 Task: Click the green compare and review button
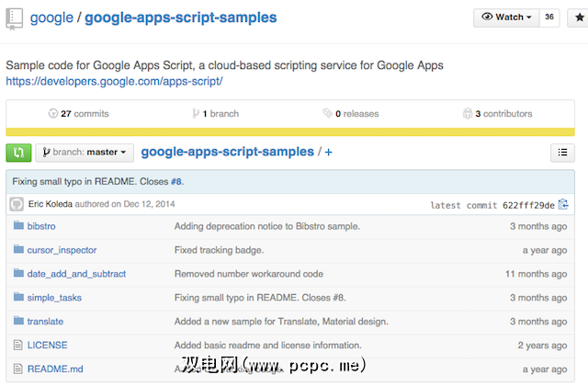point(18,153)
